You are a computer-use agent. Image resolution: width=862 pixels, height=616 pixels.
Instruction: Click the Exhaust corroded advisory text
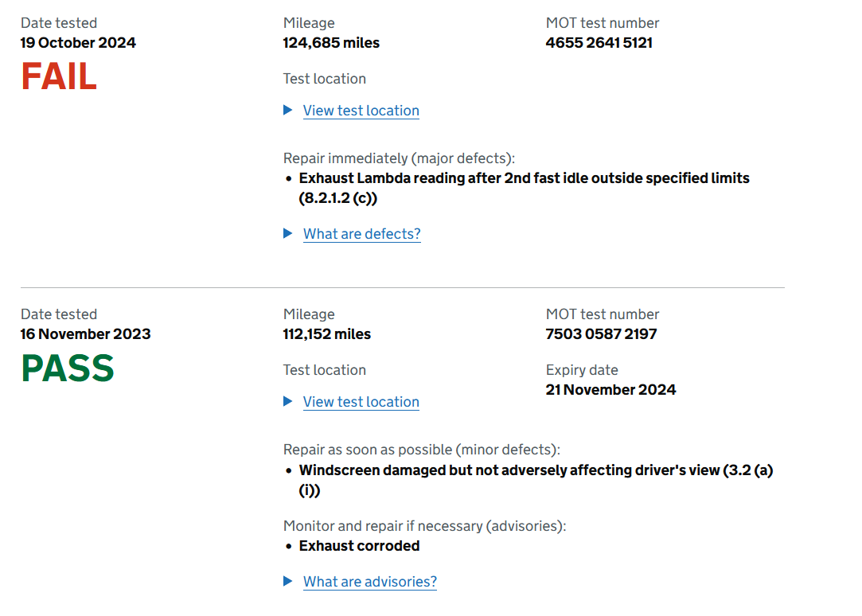tap(359, 546)
